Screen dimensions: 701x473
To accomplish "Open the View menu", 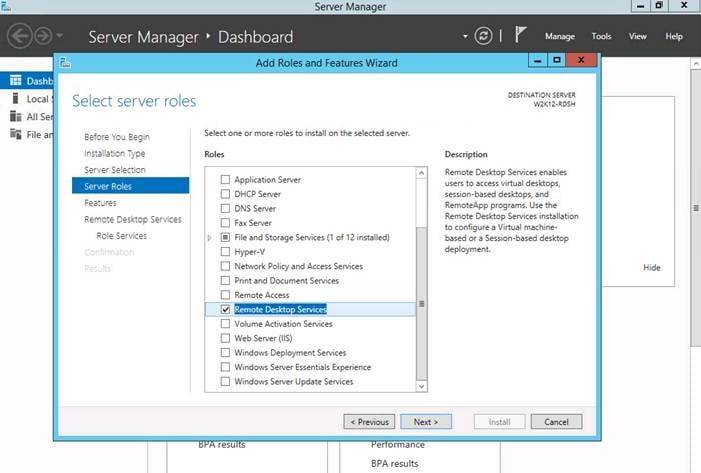I will coord(638,36).
